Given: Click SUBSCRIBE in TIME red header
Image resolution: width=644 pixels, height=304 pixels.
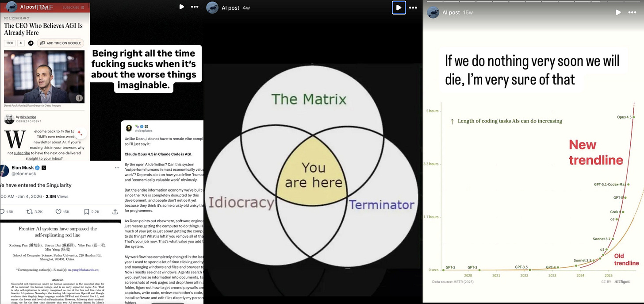Looking at the screenshot, I should click(x=71, y=8).
